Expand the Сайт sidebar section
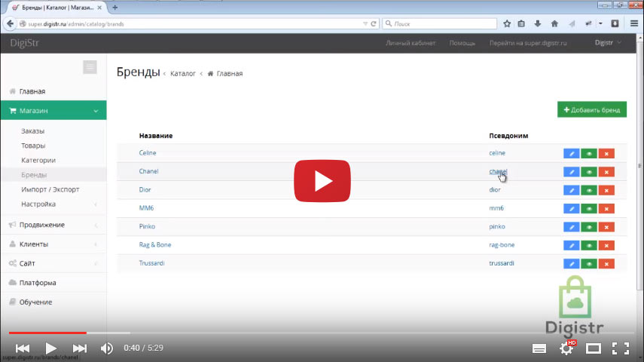The height and width of the screenshot is (362, 644). click(x=53, y=263)
